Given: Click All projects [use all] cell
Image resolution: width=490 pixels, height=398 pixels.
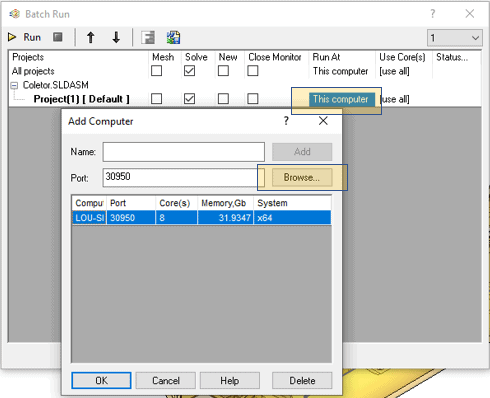Looking at the screenshot, I should tap(394, 71).
